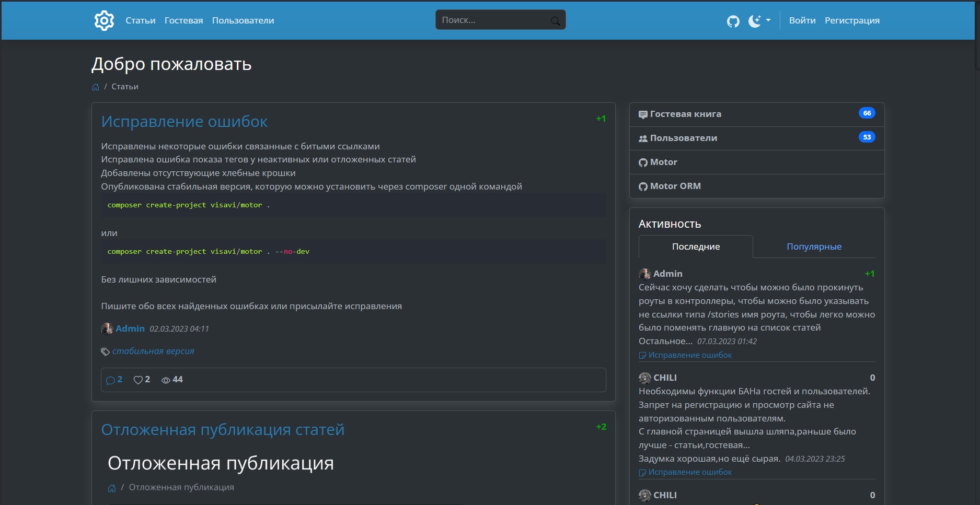
Task: Click the home breadcrumb icon under the title
Action: tap(96, 87)
